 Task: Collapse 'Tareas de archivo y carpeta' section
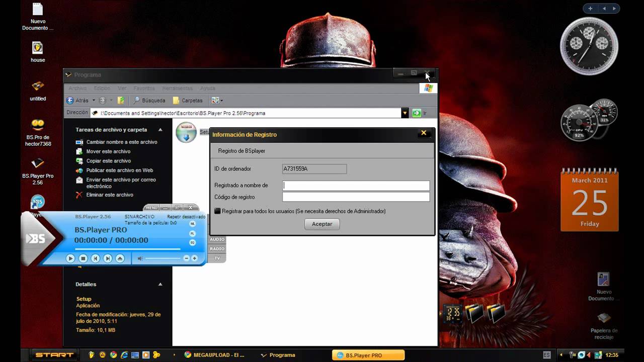160,130
